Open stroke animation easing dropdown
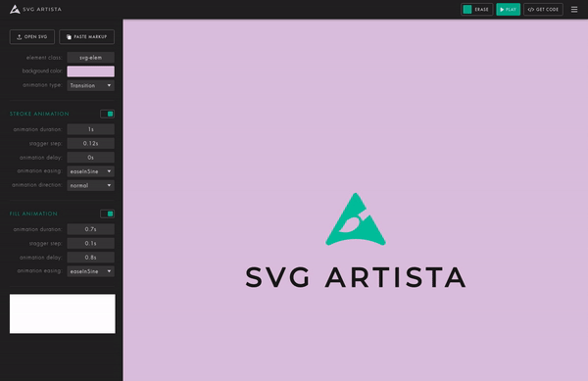Image resolution: width=588 pixels, height=381 pixels. coord(91,171)
